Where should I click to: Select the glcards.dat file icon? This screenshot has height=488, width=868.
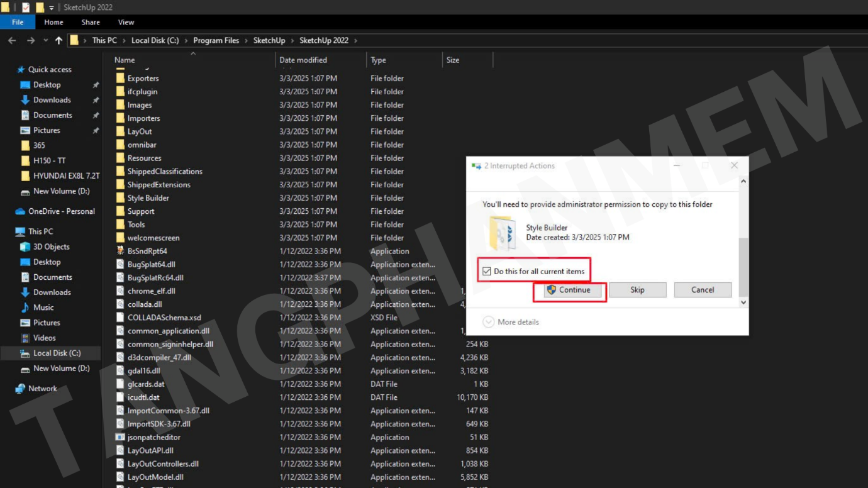click(x=121, y=384)
